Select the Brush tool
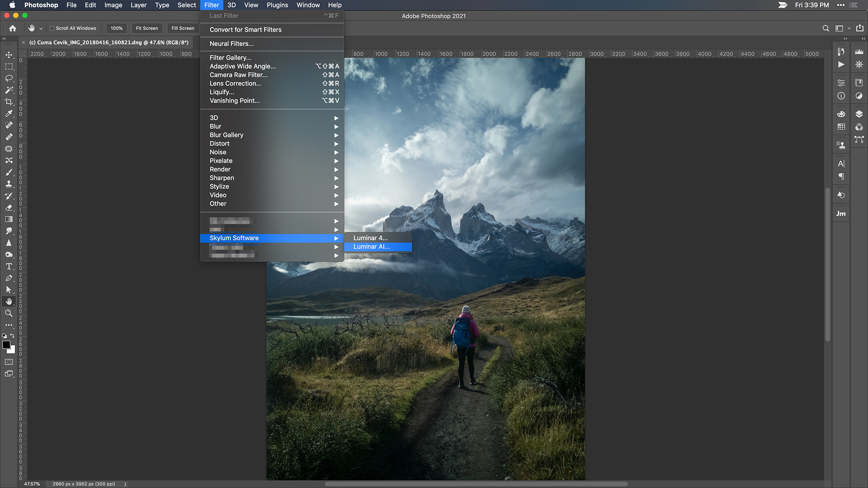868x488 pixels. tap(8, 172)
